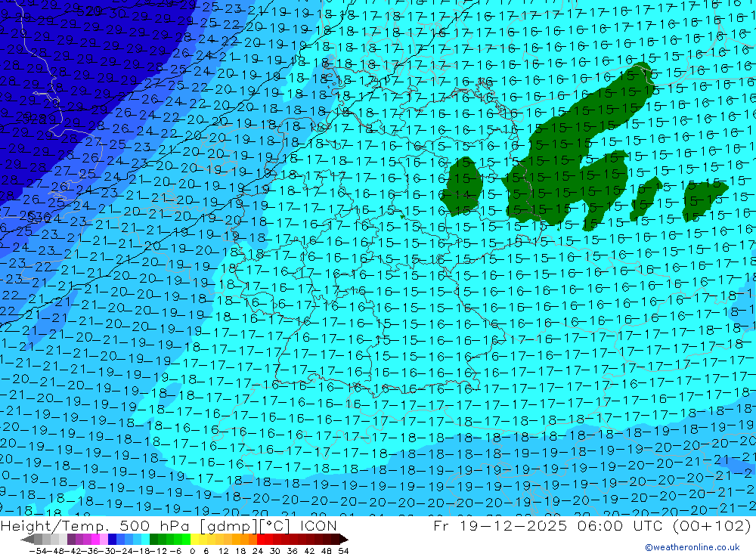Click the 0 label on the temperature legend

pyautogui.click(x=194, y=549)
